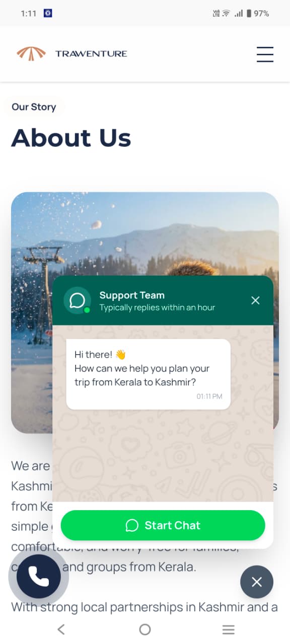This screenshot has height=644, width=290.
Task: Tap the Wi-Fi signal status icon
Action: tap(226, 14)
